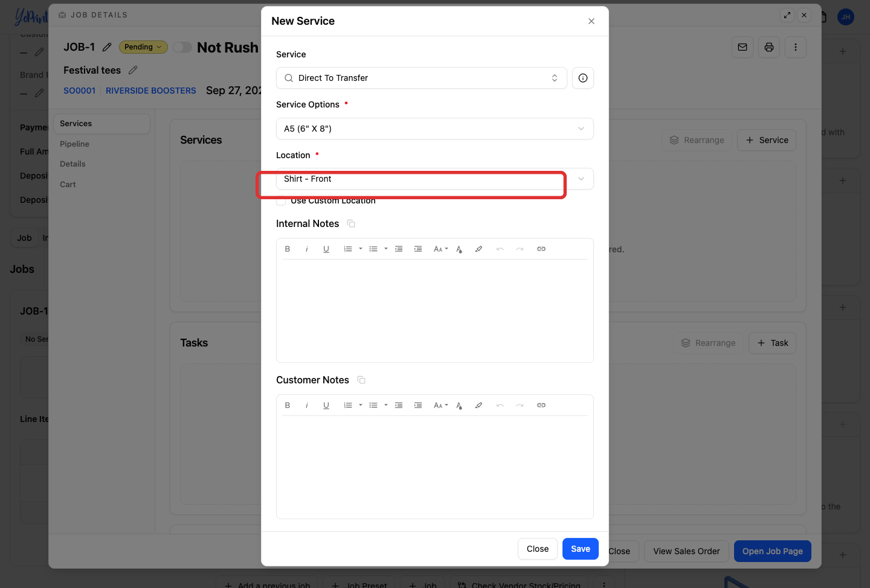Increase indent in Internal Notes editor
The height and width of the screenshot is (588, 870).
point(418,249)
